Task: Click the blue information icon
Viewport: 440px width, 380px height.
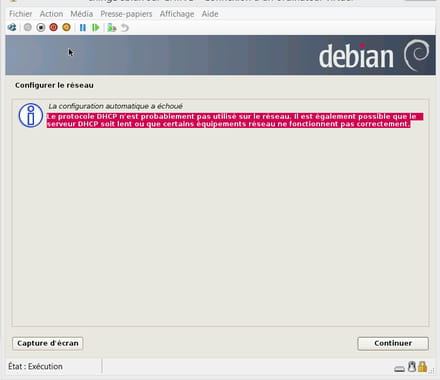Action: point(31,115)
